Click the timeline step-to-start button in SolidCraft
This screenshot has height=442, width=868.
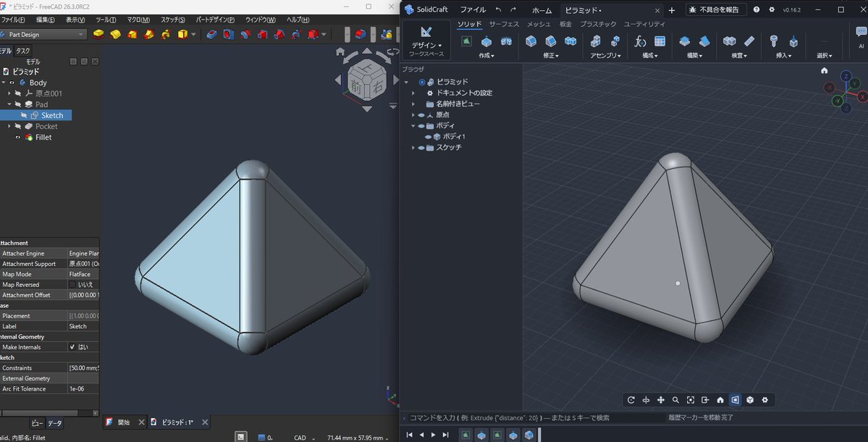pyautogui.click(x=409, y=435)
